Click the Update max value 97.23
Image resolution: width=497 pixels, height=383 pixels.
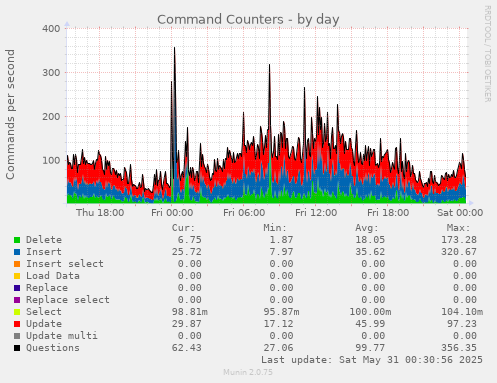pos(462,324)
